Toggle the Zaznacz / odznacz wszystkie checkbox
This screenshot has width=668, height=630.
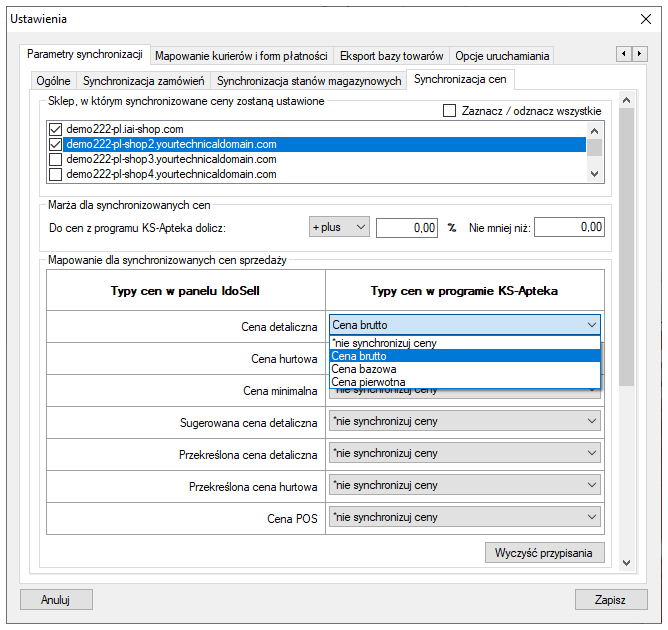(x=450, y=110)
